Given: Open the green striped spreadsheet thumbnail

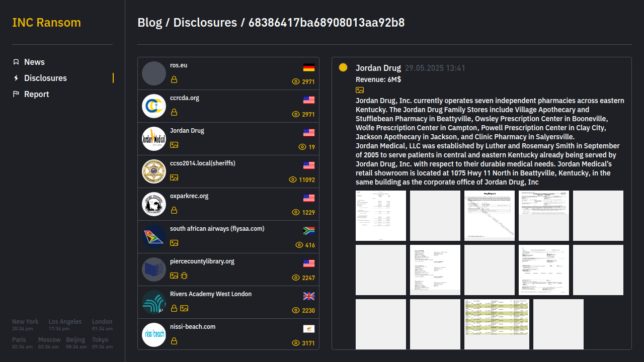Looking at the screenshot, I should (x=497, y=324).
